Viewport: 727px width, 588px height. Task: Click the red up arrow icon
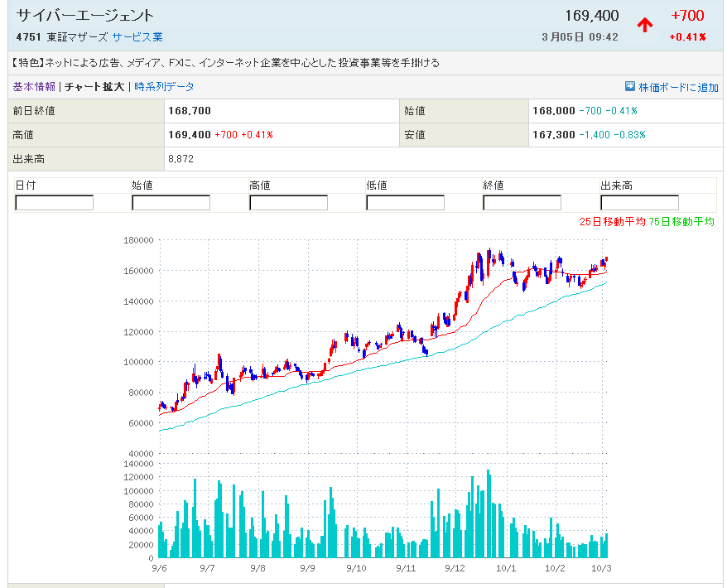point(644,25)
